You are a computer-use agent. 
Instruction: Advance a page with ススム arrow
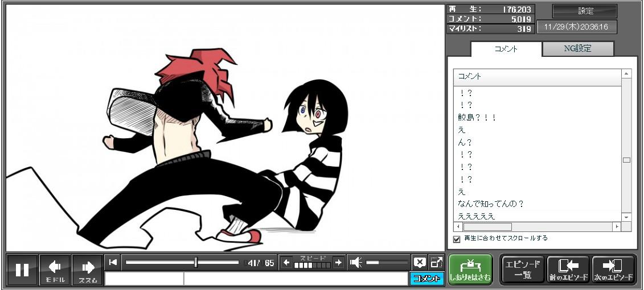pyautogui.click(x=88, y=270)
